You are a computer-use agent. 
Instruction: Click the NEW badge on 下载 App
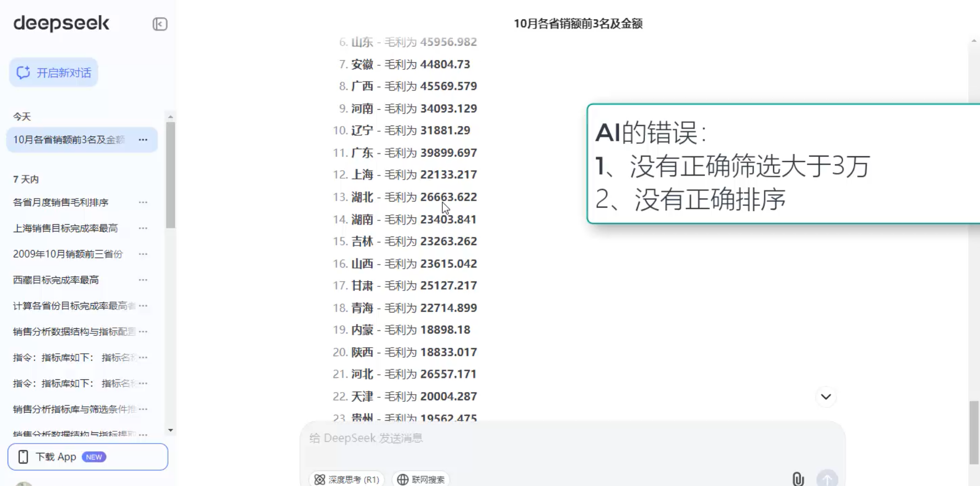point(94,457)
